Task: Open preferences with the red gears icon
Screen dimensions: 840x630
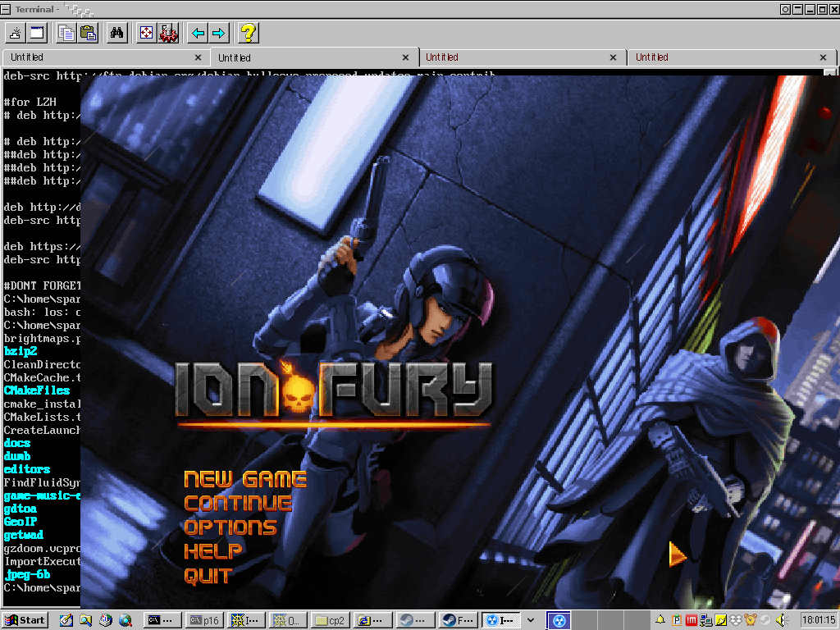Action: click(168, 33)
